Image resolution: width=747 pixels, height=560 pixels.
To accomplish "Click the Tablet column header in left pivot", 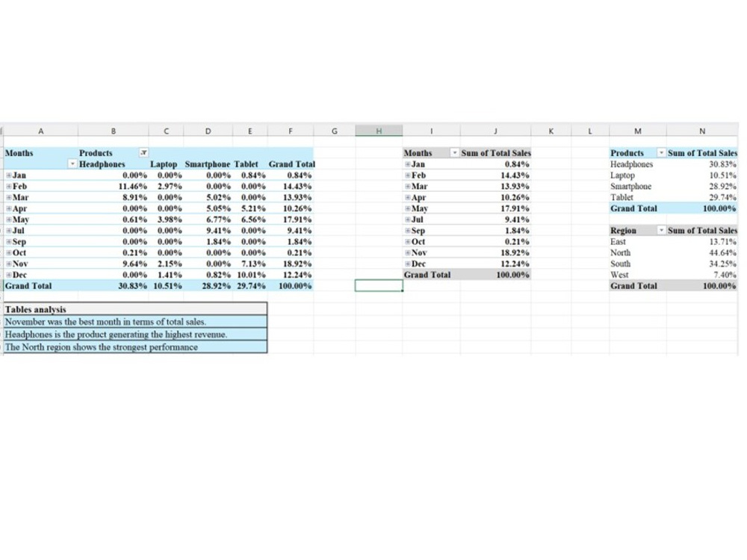I will click(x=250, y=164).
